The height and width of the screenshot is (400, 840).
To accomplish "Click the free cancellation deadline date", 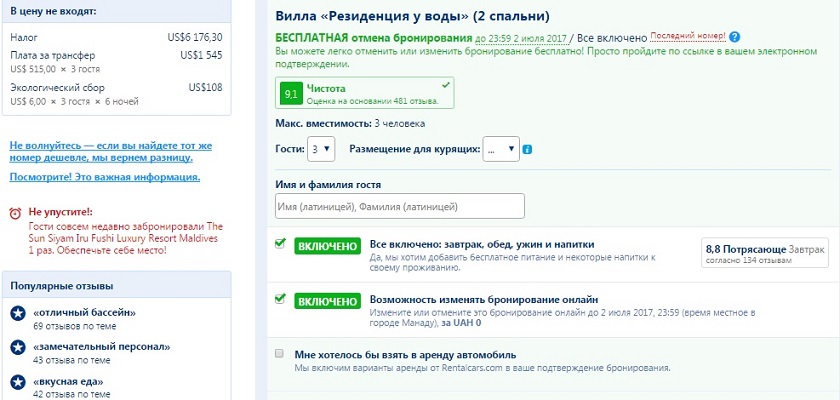I will click(x=509, y=37).
